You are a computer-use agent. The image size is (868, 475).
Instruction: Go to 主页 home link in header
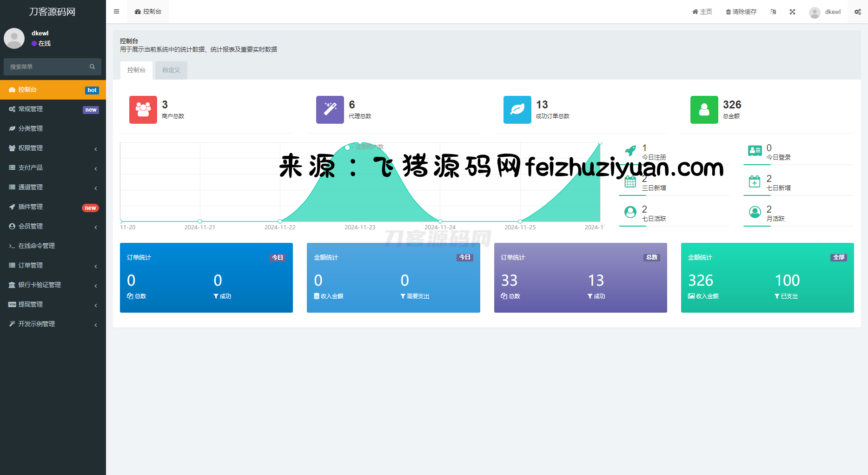point(702,12)
